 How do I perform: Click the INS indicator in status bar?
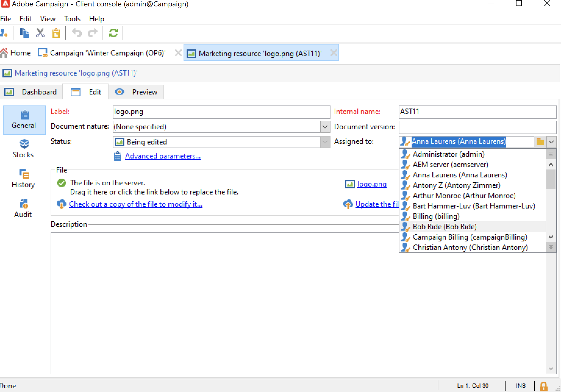click(x=521, y=386)
